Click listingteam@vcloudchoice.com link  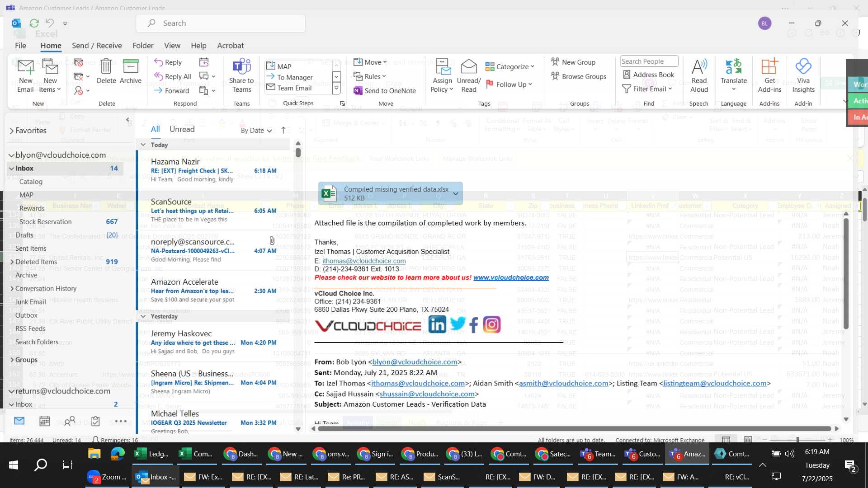click(715, 383)
